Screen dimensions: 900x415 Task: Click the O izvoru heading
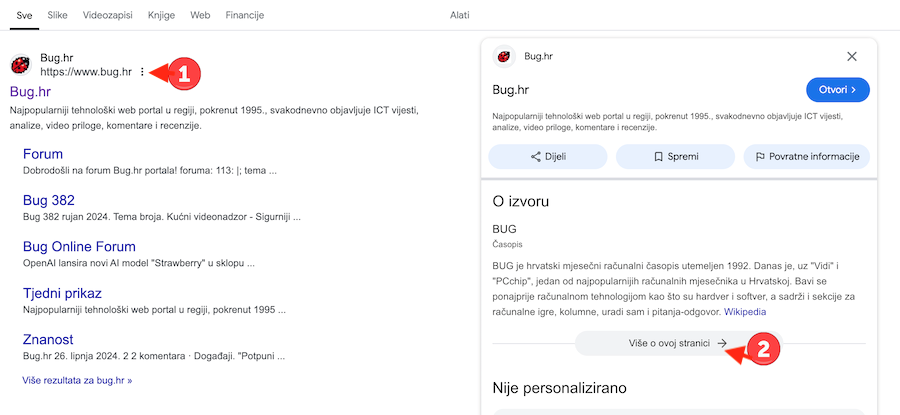521,201
